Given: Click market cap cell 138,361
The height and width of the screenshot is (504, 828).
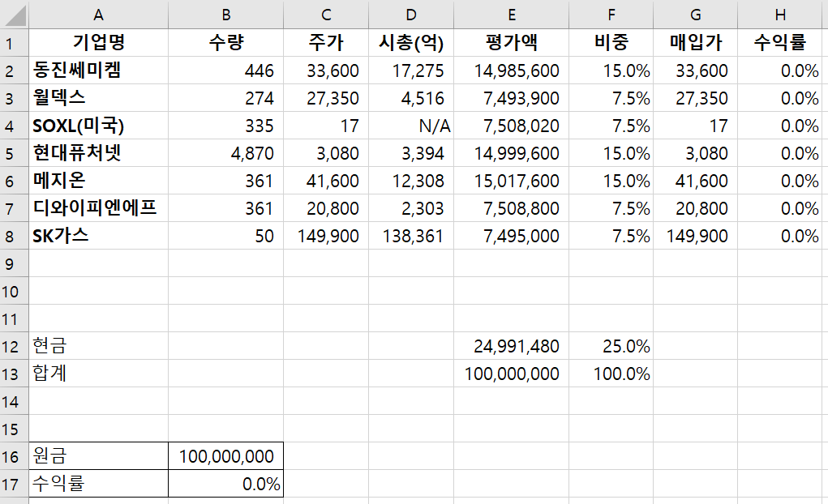Looking at the screenshot, I should coord(411,235).
